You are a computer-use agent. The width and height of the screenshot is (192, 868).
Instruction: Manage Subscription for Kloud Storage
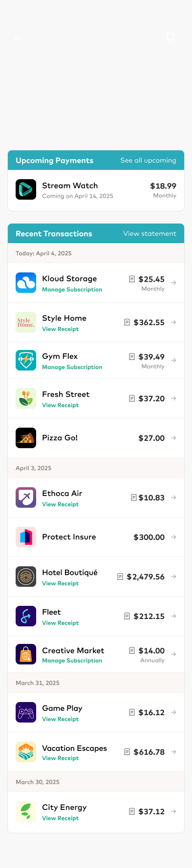pos(72,289)
